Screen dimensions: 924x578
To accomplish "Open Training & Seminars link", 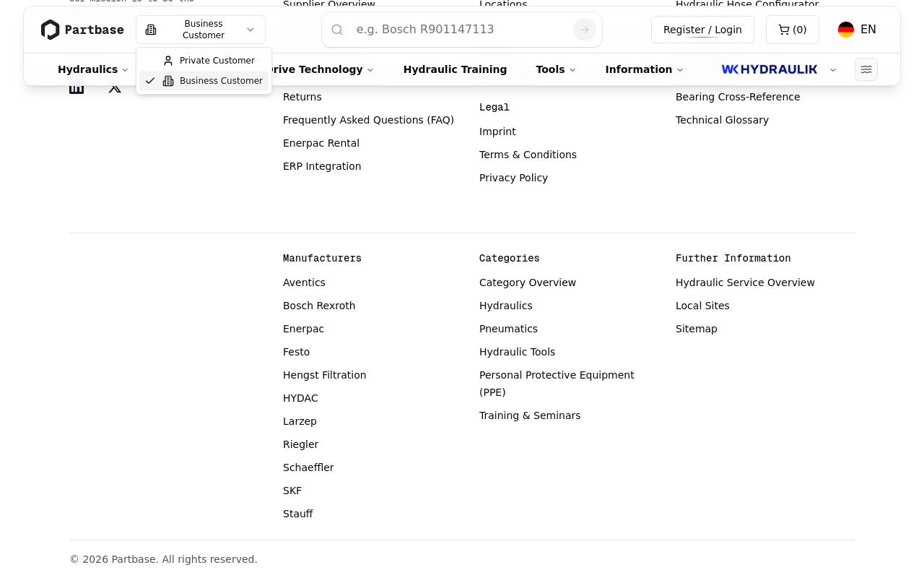I will [530, 415].
